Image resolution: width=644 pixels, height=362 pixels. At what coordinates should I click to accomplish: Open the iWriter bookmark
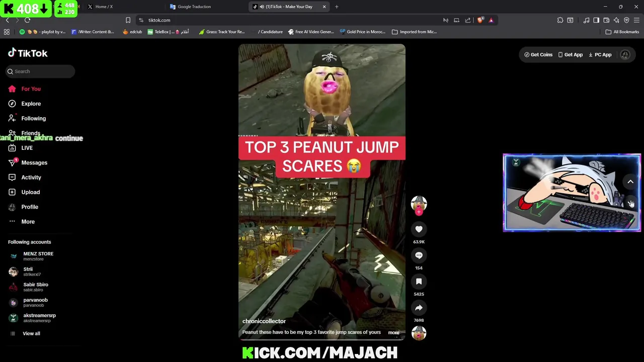click(x=93, y=32)
